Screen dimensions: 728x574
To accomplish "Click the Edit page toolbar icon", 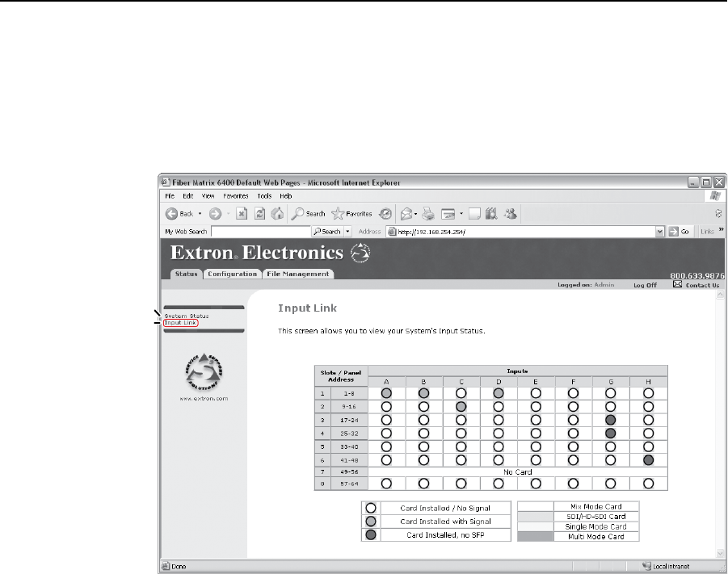I will click(x=448, y=215).
